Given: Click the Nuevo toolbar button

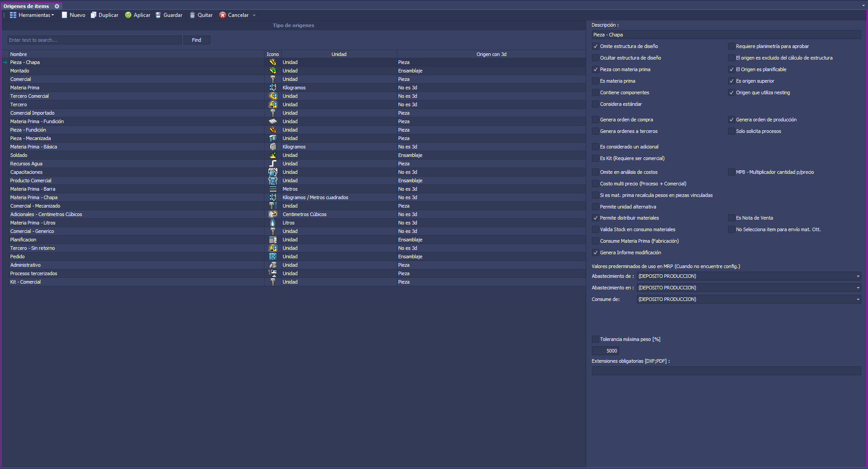Looking at the screenshot, I should [73, 15].
